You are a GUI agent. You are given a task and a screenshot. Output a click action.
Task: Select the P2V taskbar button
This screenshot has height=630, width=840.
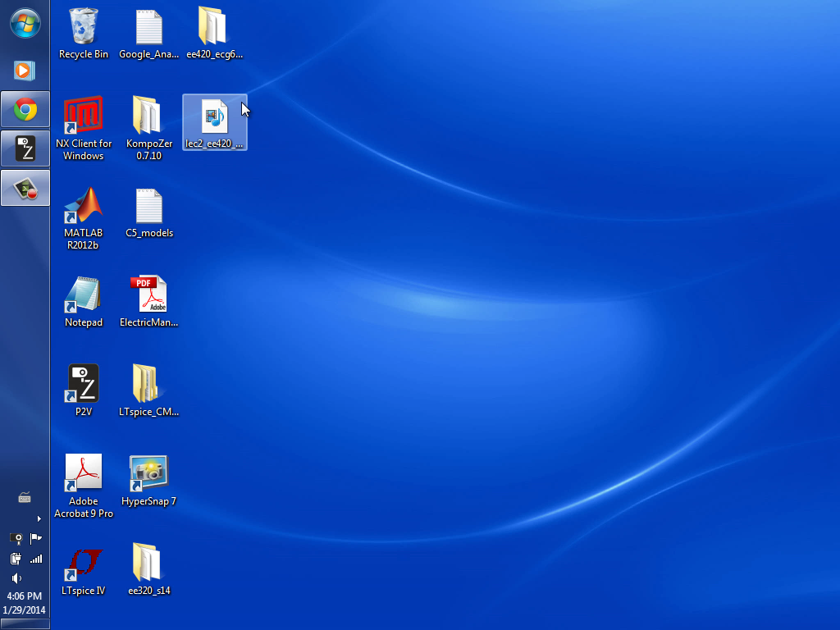[25, 149]
